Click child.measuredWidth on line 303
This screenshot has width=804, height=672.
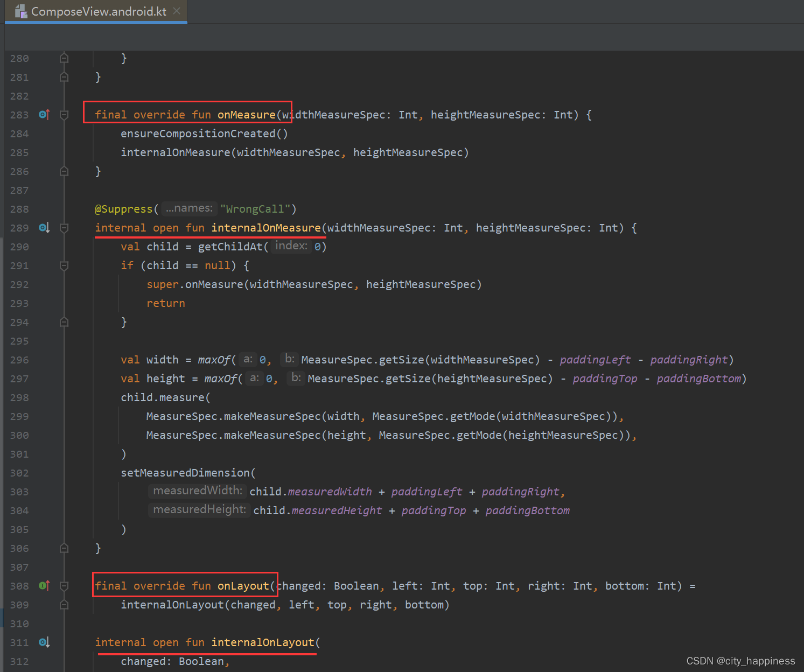pyautogui.click(x=311, y=492)
